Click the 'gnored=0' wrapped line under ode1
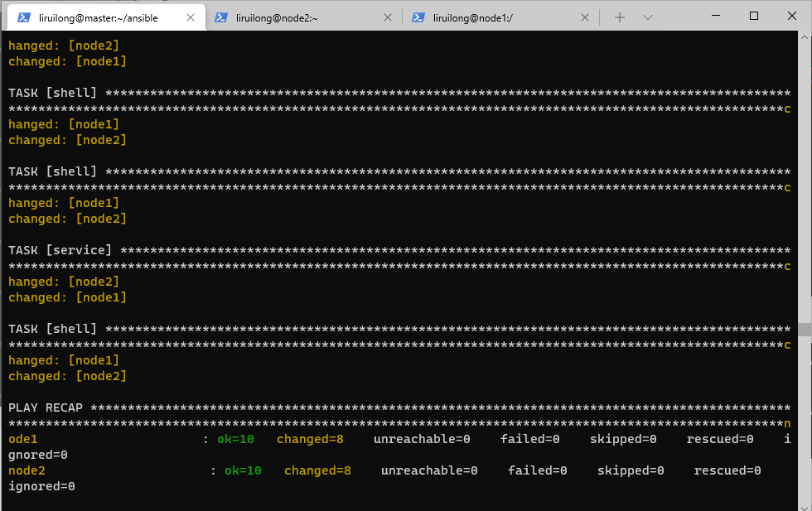Image resolution: width=812 pixels, height=511 pixels. tap(38, 455)
